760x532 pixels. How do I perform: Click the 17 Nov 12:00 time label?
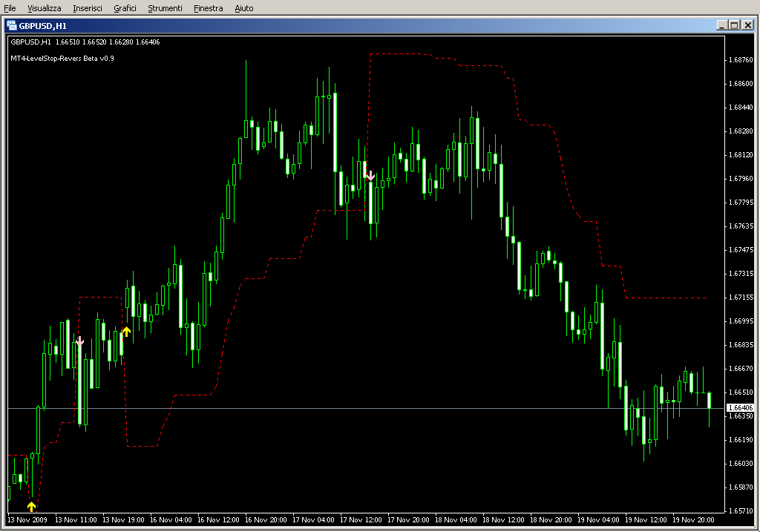pos(361,520)
